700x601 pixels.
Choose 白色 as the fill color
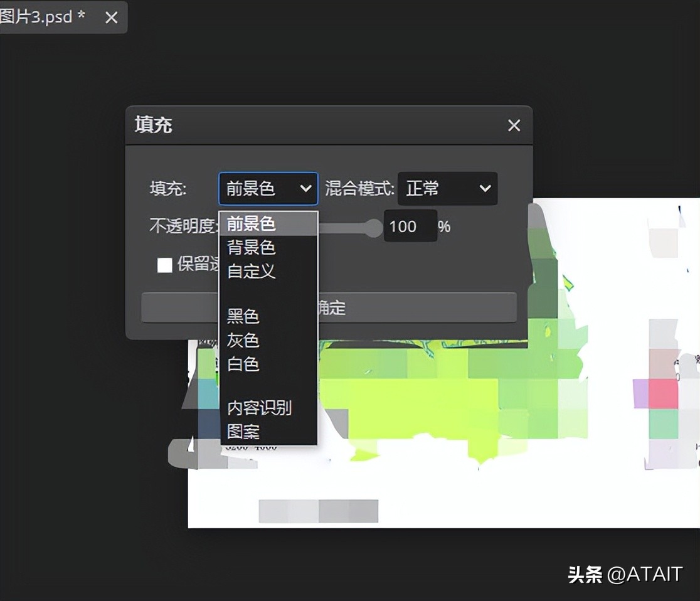(x=242, y=364)
